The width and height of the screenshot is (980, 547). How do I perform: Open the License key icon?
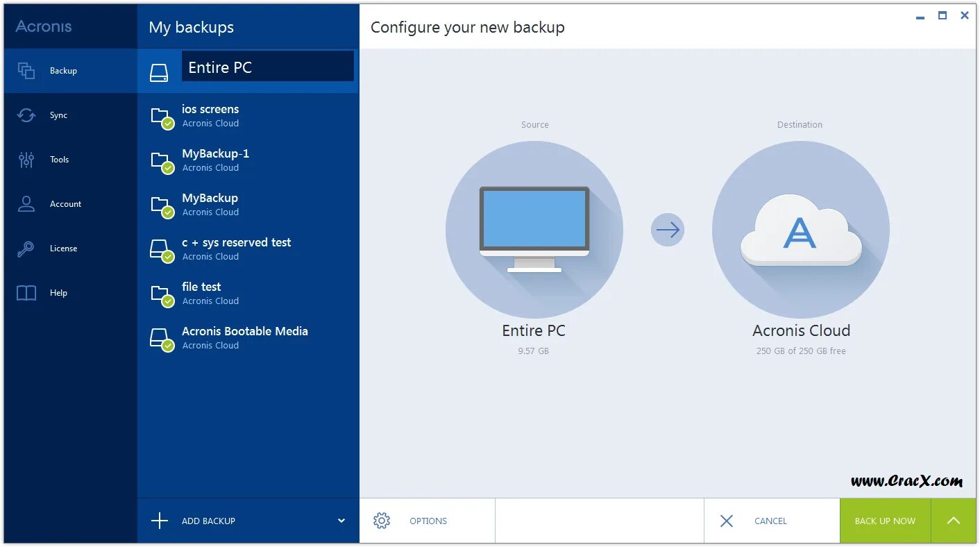click(26, 249)
